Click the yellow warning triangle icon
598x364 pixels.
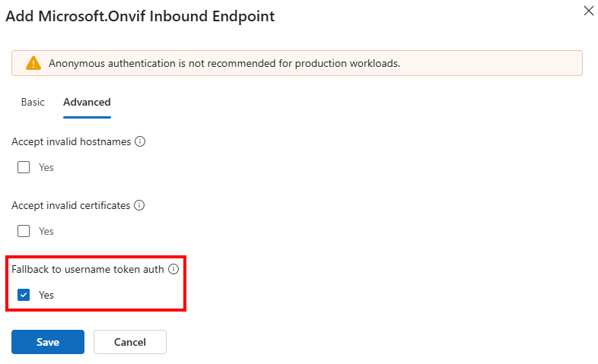33,63
